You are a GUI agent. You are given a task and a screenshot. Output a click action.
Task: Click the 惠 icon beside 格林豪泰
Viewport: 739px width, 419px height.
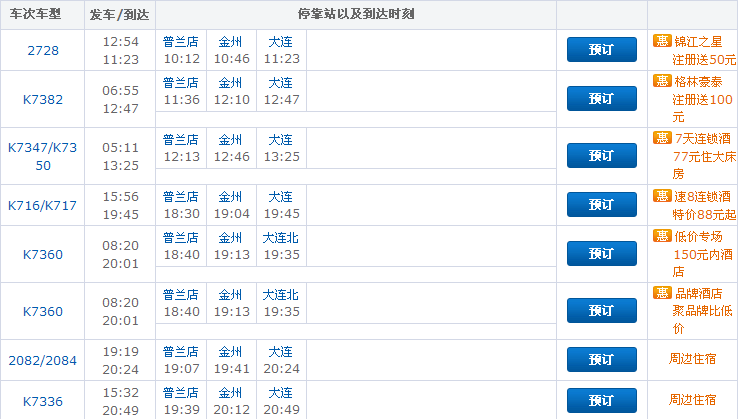coord(662,81)
